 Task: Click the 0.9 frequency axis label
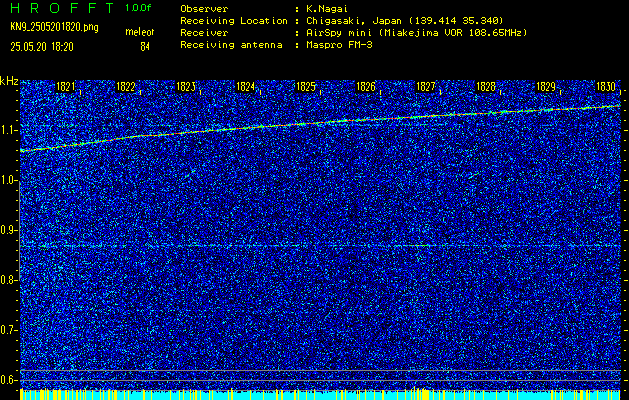coord(8,230)
